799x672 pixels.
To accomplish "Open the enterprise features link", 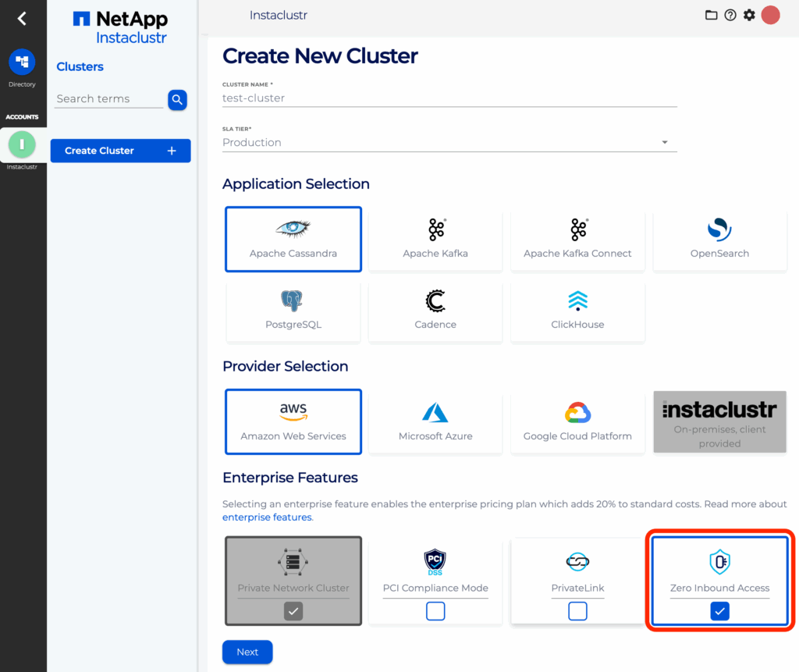I will tap(265, 517).
